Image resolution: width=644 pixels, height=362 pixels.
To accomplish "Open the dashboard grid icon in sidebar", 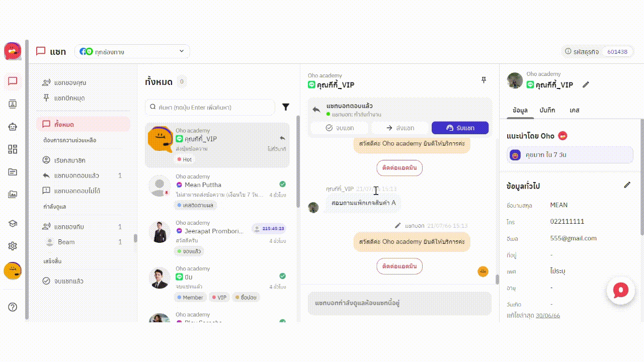I will tap(13, 149).
